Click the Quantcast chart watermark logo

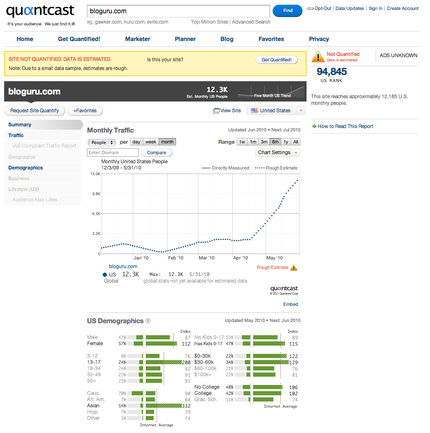click(284, 289)
